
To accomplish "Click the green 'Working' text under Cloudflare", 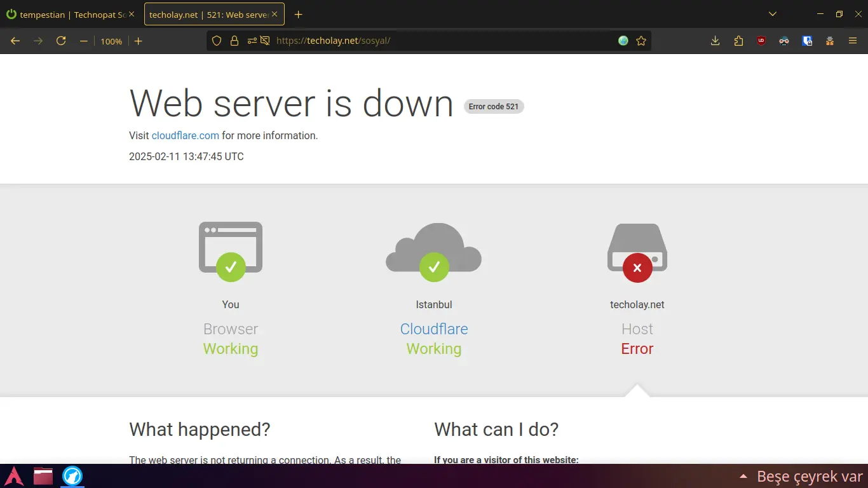I will pyautogui.click(x=434, y=349).
